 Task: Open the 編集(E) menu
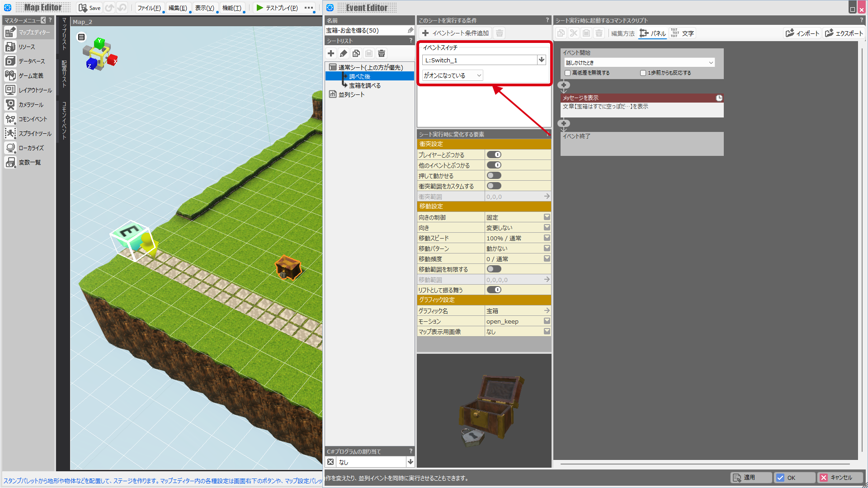[178, 8]
